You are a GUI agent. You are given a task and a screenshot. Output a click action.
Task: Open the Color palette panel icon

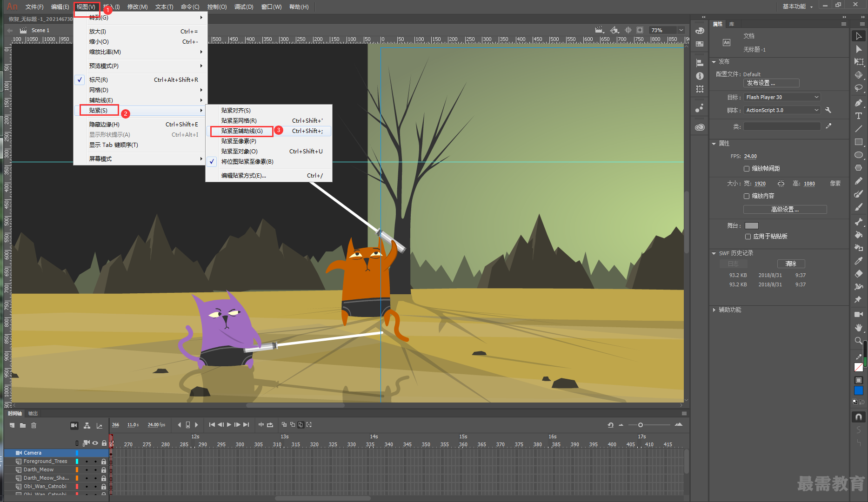pyautogui.click(x=700, y=31)
